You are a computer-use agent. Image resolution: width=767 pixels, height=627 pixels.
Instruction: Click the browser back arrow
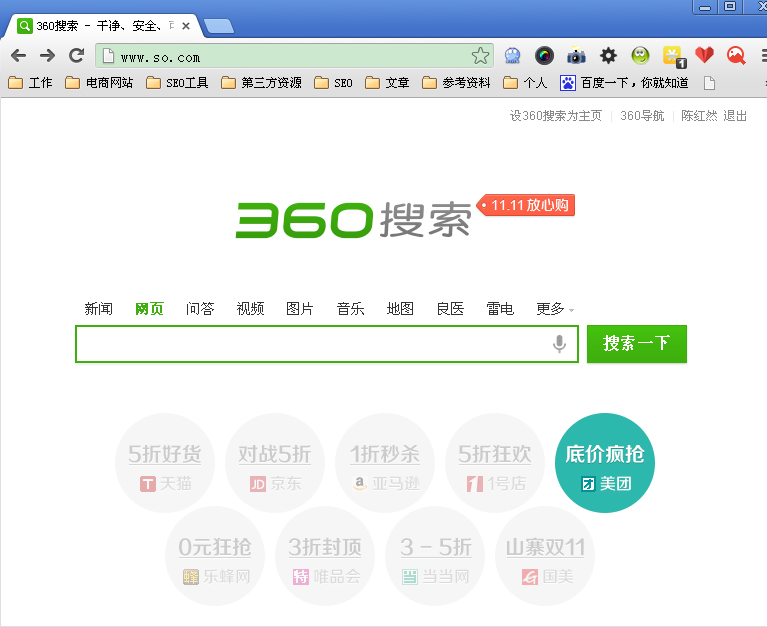click(x=18, y=56)
